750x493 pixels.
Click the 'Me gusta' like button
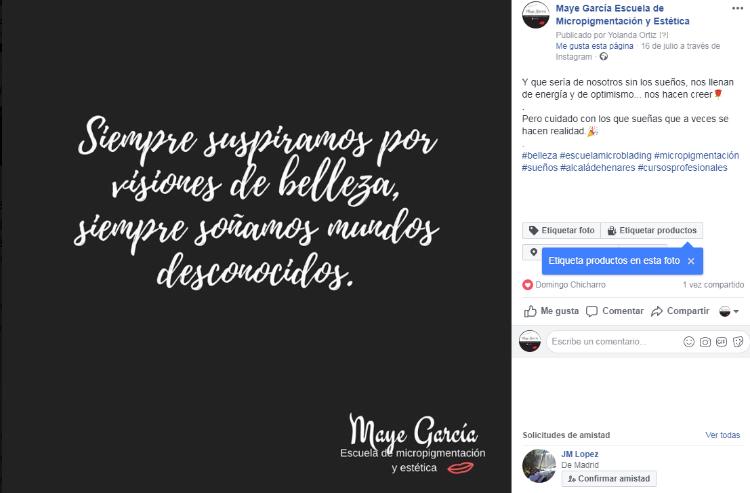click(551, 311)
